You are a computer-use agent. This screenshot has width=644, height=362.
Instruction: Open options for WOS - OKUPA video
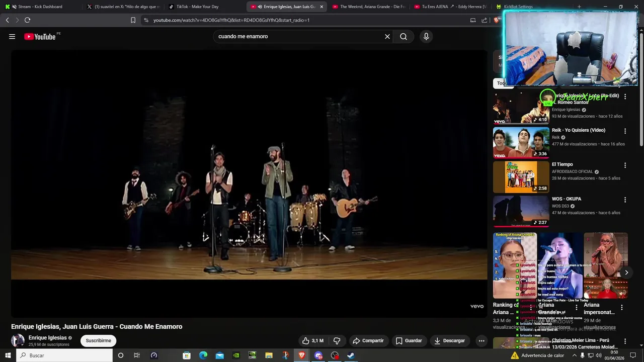point(625,200)
